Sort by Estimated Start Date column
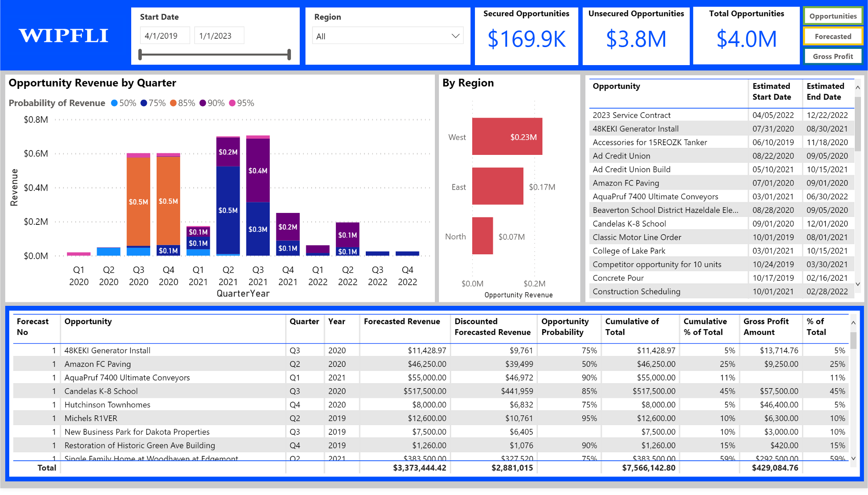Viewport: 868px width, 495px height. pos(772,92)
